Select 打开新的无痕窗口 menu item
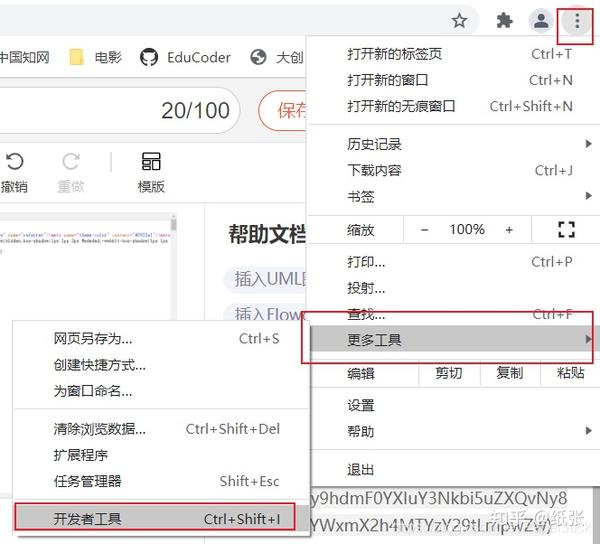The height and width of the screenshot is (544, 600). pos(453,106)
